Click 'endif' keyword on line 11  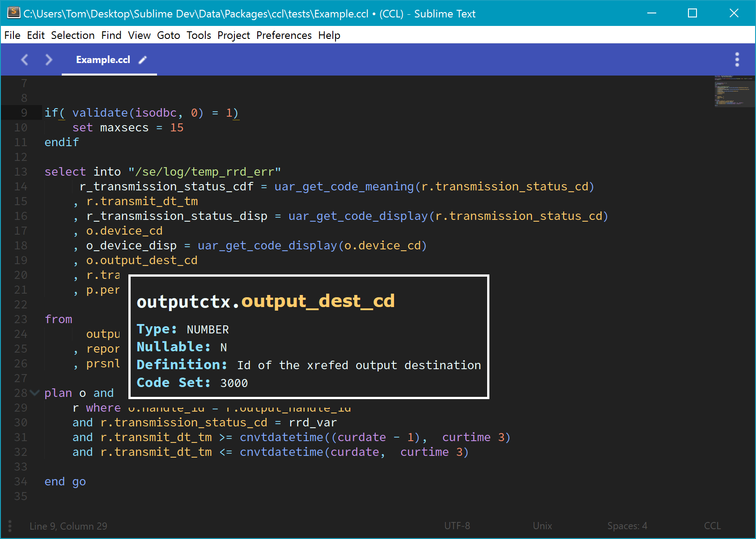[62, 143]
